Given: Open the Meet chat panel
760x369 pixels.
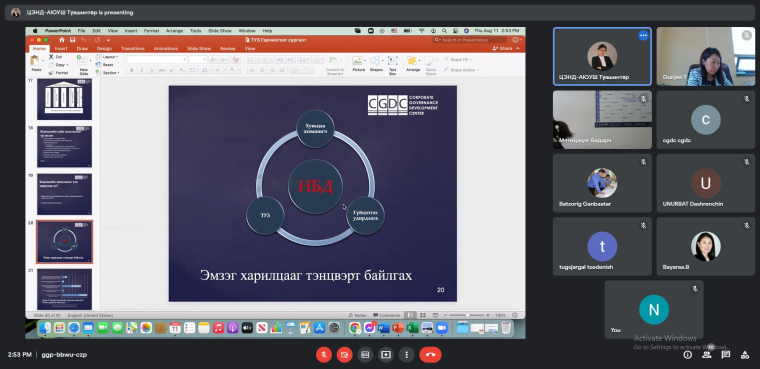Looking at the screenshot, I should (x=726, y=355).
